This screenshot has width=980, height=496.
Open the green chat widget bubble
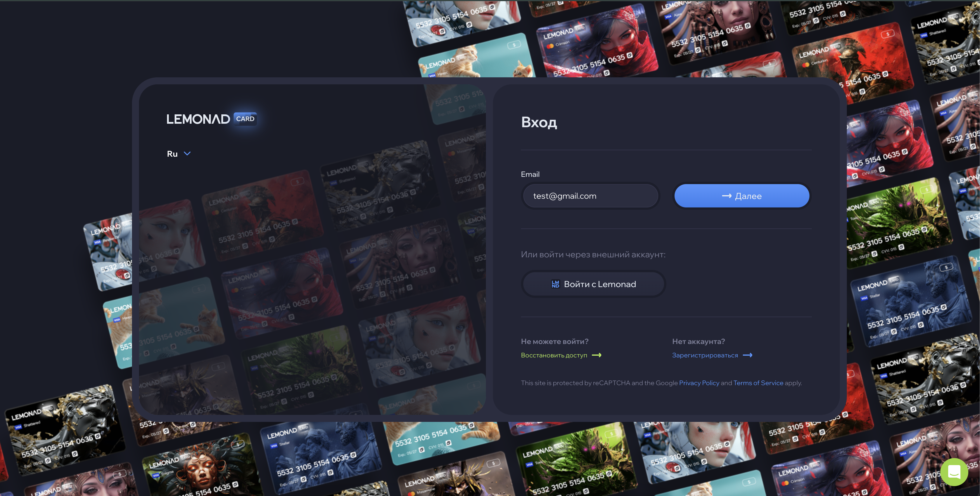tap(954, 472)
